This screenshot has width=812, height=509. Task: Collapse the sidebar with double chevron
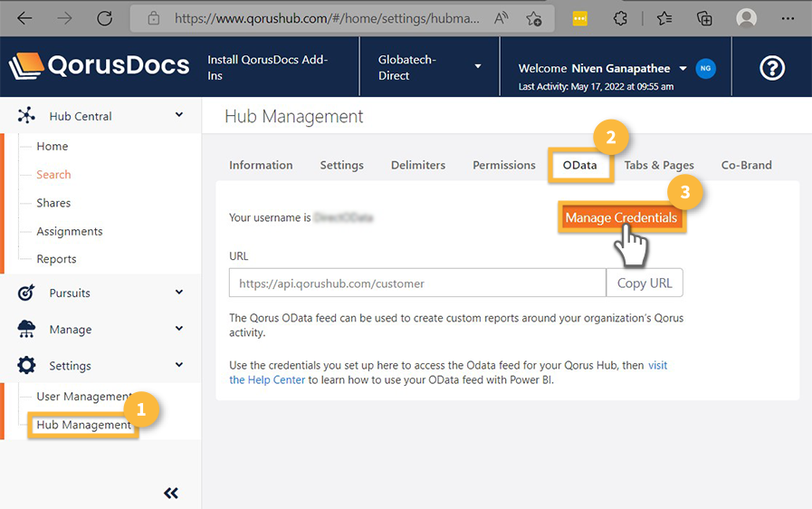point(171,493)
